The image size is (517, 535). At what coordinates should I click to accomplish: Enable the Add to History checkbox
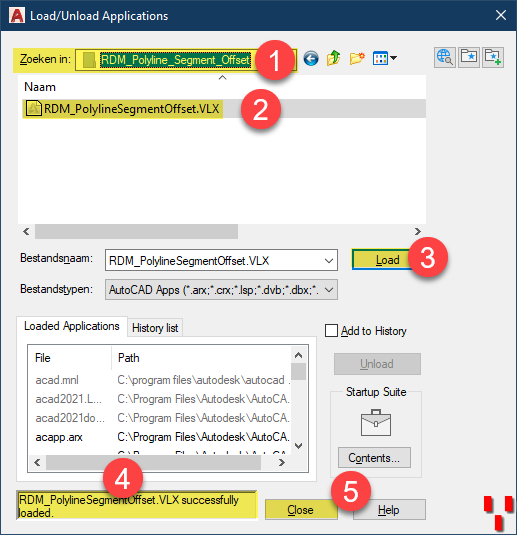(x=331, y=331)
